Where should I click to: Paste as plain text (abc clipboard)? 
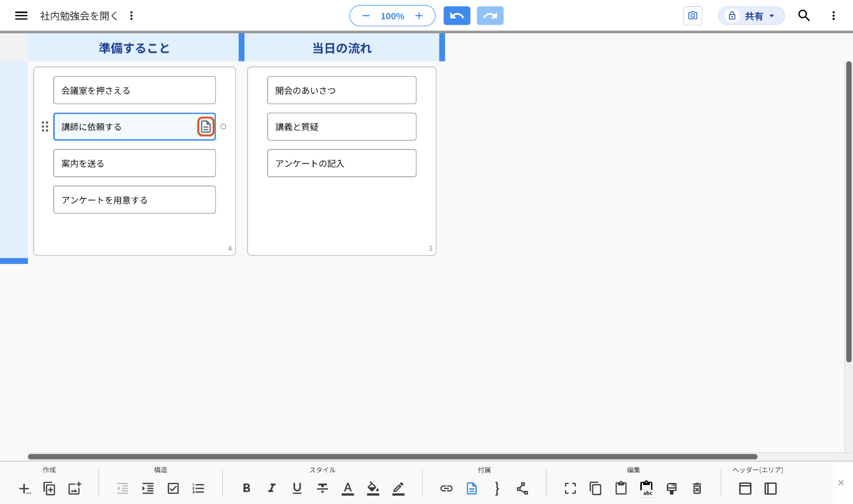click(647, 489)
